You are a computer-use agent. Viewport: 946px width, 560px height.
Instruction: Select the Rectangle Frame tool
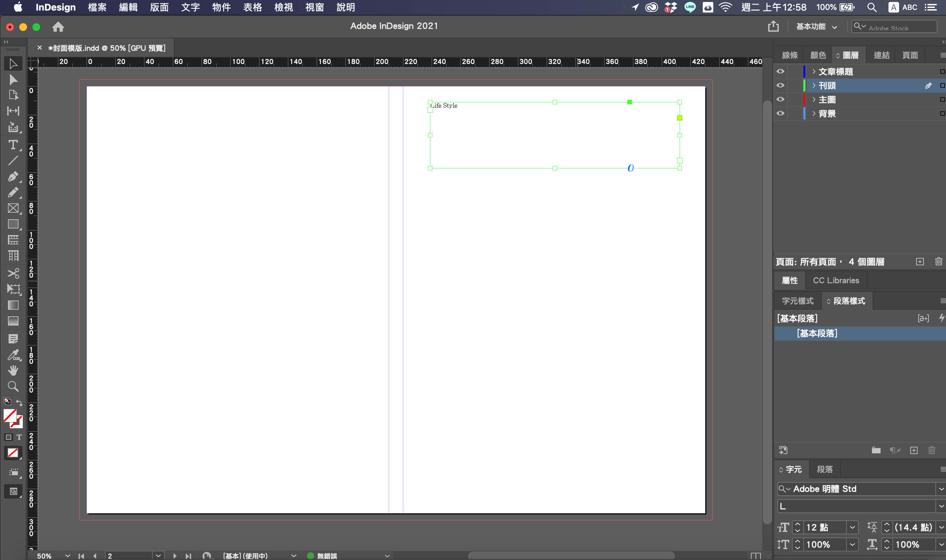click(x=13, y=208)
